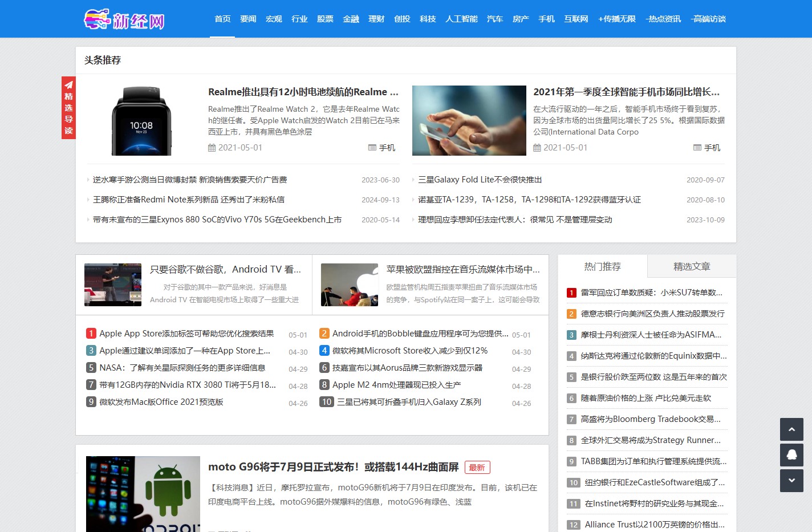This screenshot has width=812, height=532.
Task: Open ranked item 9 微软发布Mac版Office 2021
Action: coord(161,402)
